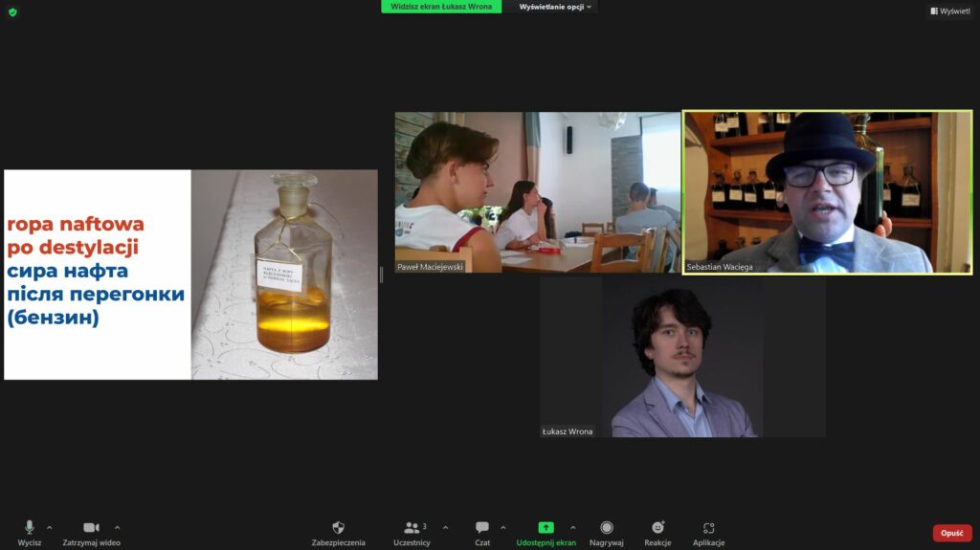Expand video options arrow beside Zatrzymaj wideo

[x=118, y=527]
